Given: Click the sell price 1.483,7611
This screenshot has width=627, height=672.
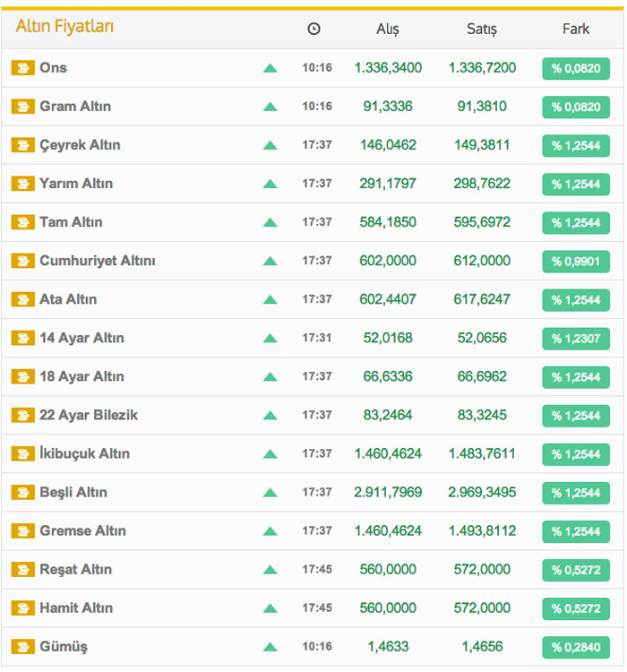Looking at the screenshot, I should 482,453.
